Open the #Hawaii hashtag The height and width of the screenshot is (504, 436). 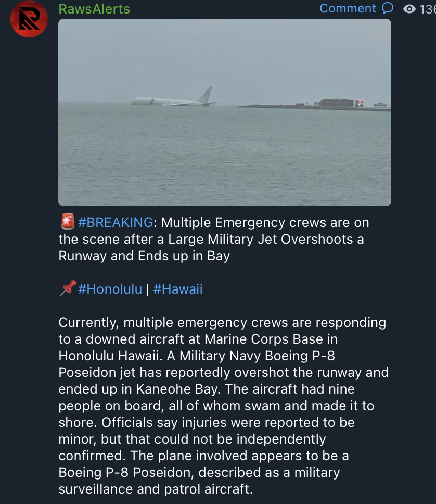177,289
